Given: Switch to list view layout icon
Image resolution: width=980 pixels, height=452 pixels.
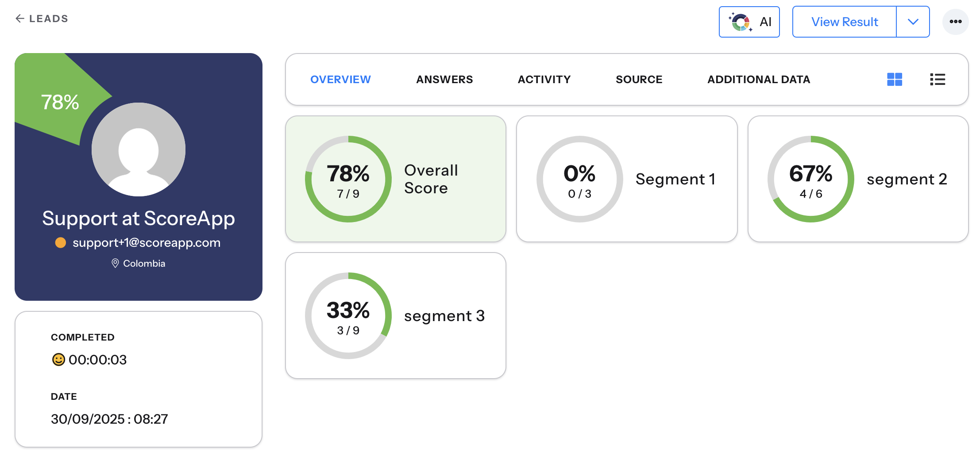Looking at the screenshot, I should coord(938,80).
